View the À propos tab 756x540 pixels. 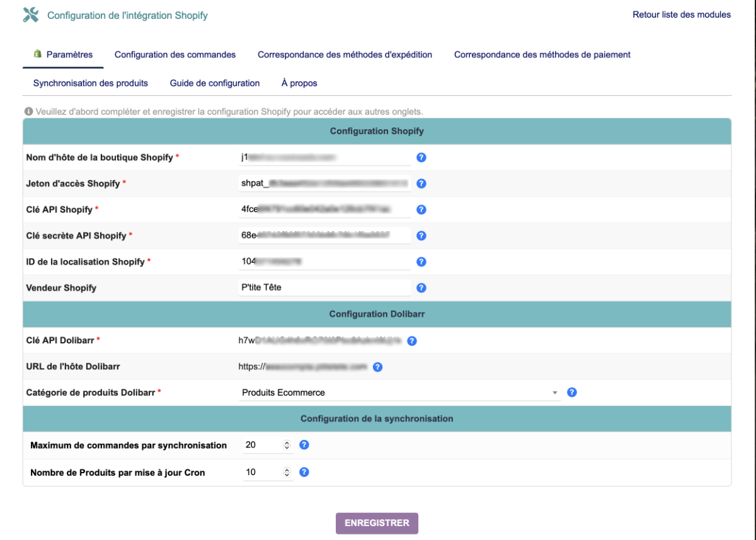(299, 83)
